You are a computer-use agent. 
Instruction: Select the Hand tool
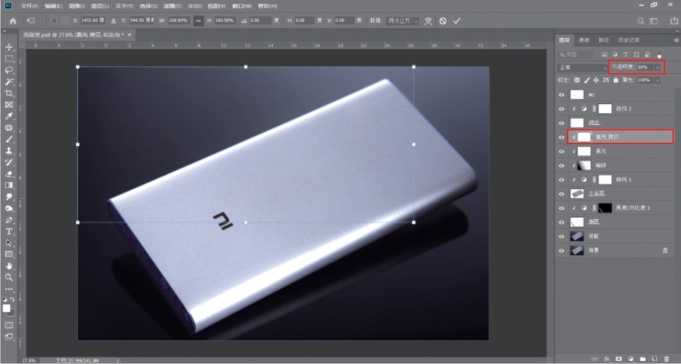tap(9, 266)
